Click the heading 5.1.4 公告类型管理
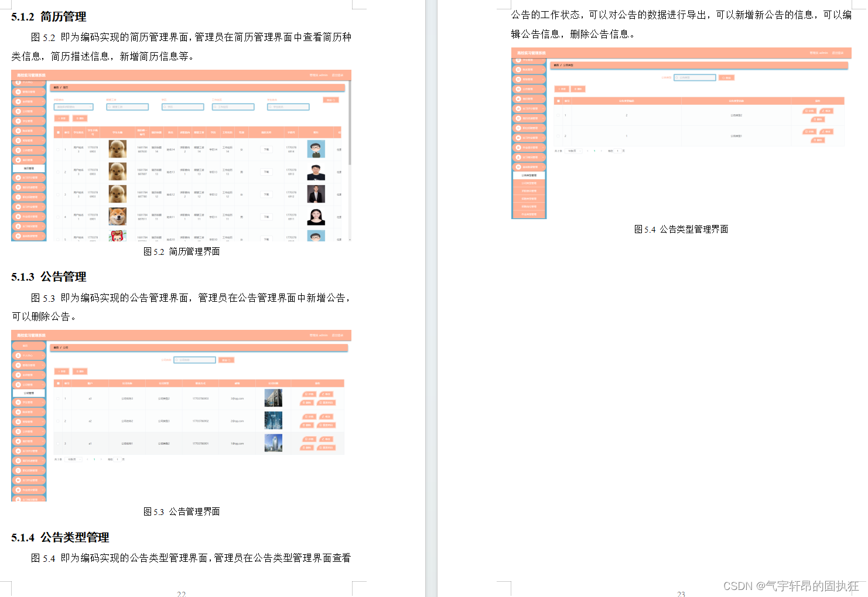This screenshot has width=868, height=597. 60,537
